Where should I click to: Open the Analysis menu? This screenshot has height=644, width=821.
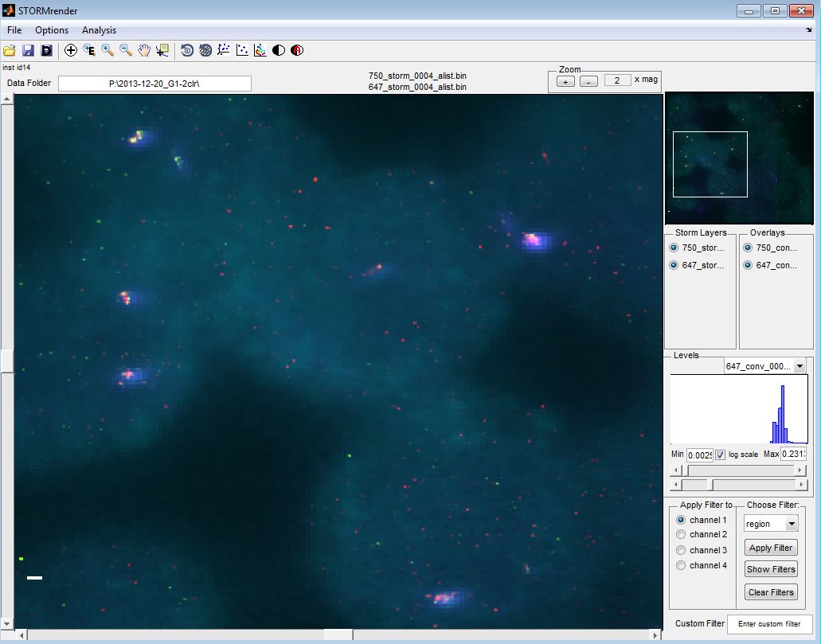(99, 30)
